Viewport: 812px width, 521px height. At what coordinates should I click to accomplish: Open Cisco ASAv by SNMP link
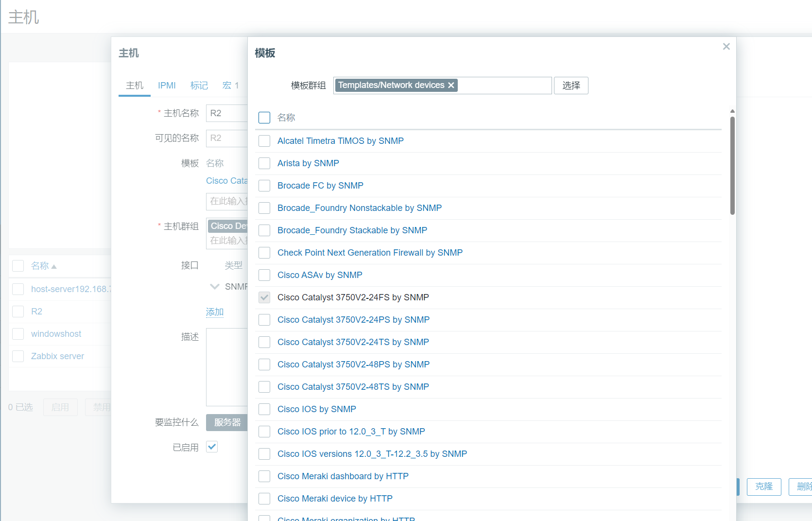(x=320, y=275)
